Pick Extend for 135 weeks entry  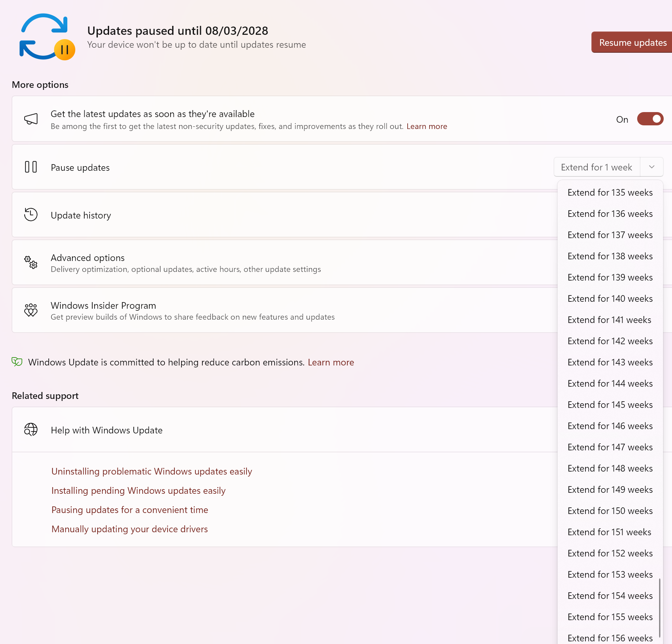[610, 193]
